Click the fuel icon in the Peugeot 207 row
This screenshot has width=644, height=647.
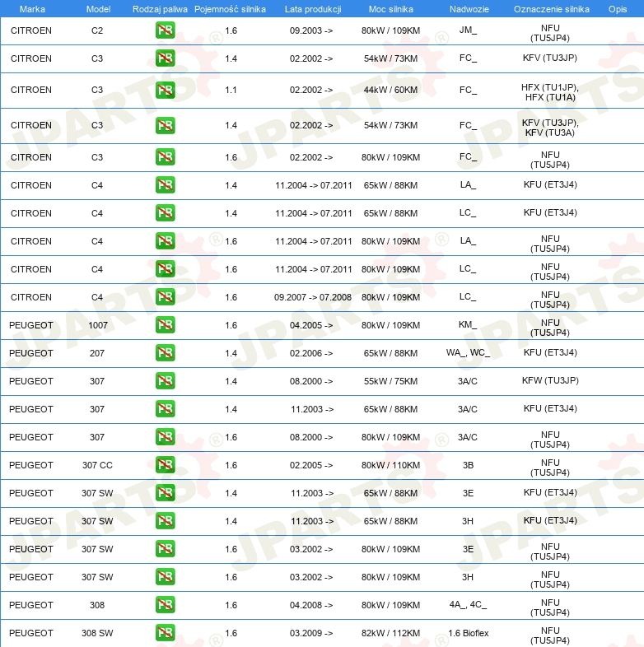(166, 353)
